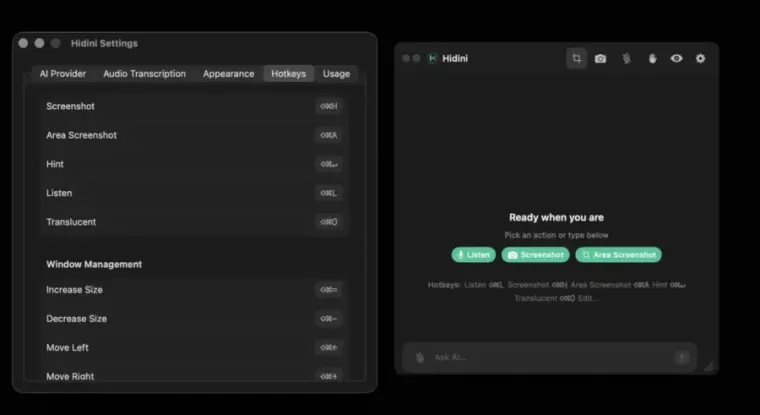760x415 pixels.
Task: Click the camera screenshot icon in Hidini toolbar
Action: click(601, 59)
